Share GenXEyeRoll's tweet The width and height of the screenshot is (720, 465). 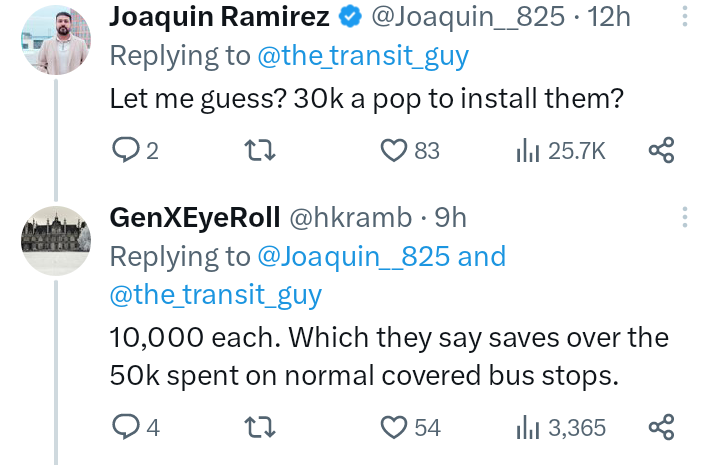click(661, 428)
